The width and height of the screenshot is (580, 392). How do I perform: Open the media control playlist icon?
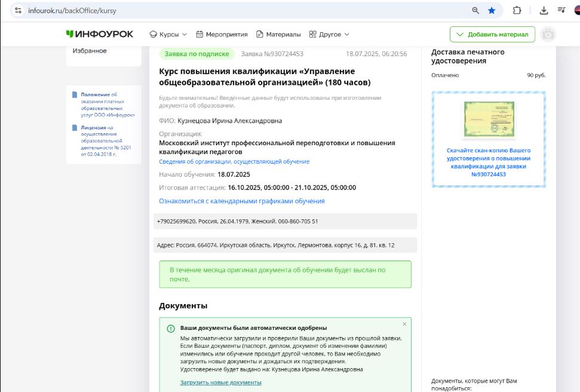click(561, 10)
